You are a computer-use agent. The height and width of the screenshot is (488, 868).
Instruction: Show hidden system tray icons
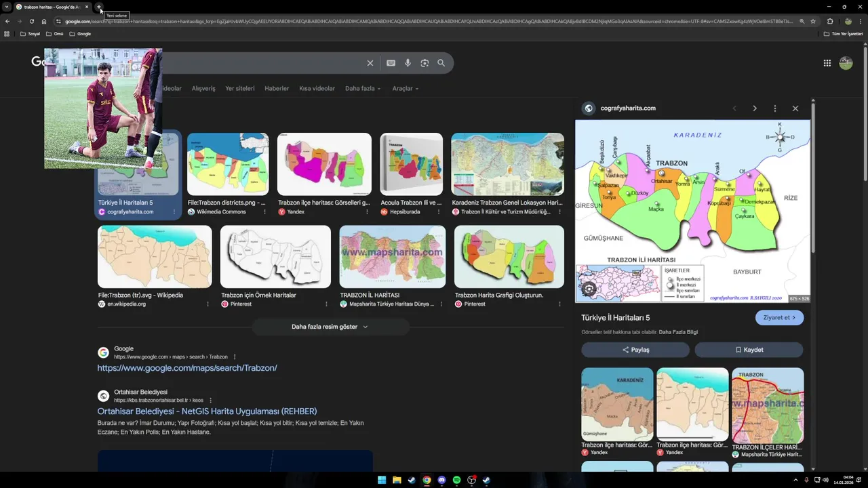coord(795,480)
